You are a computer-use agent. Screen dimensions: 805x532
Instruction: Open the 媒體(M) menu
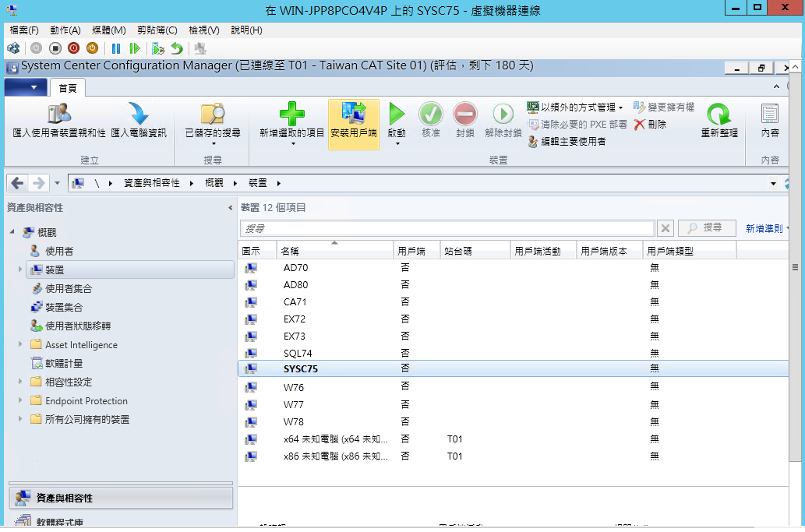tap(109, 30)
